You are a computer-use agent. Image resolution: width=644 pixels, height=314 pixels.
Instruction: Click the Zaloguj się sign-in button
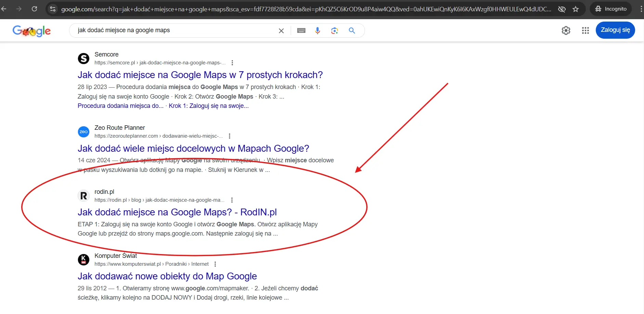pos(615,30)
